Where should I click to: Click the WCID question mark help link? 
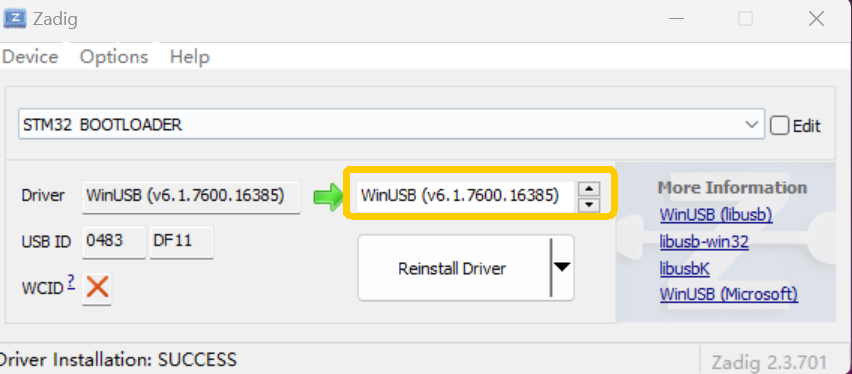coord(71,282)
